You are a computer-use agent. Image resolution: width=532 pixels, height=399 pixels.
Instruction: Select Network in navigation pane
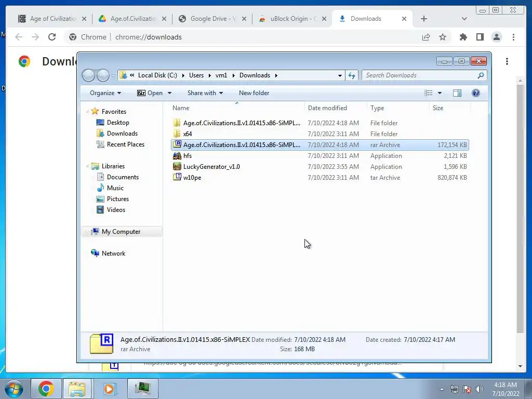coord(108,253)
